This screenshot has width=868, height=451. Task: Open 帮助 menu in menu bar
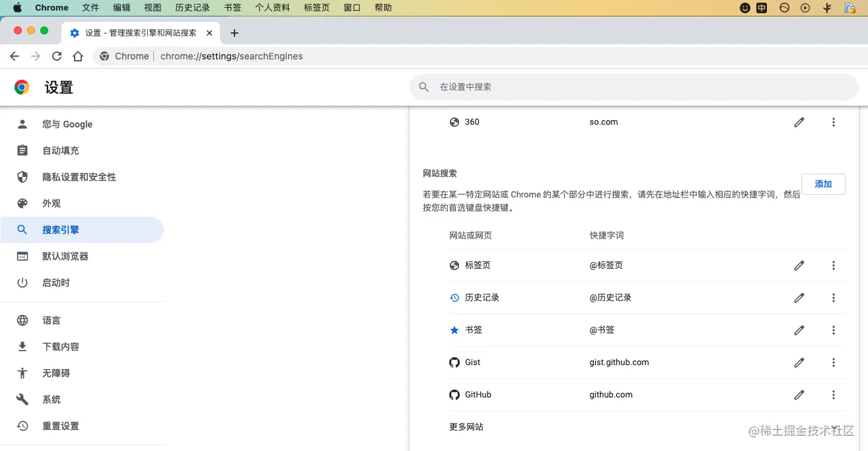click(x=383, y=8)
